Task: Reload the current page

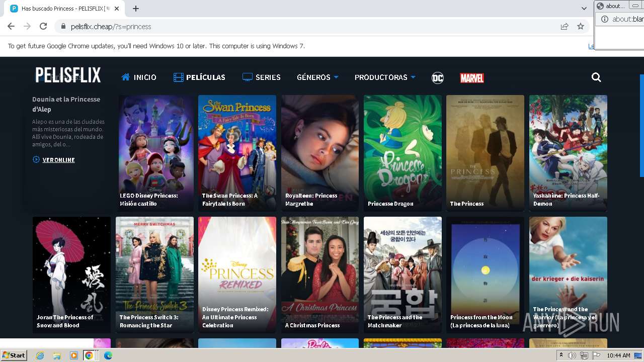Action: tap(43, 26)
